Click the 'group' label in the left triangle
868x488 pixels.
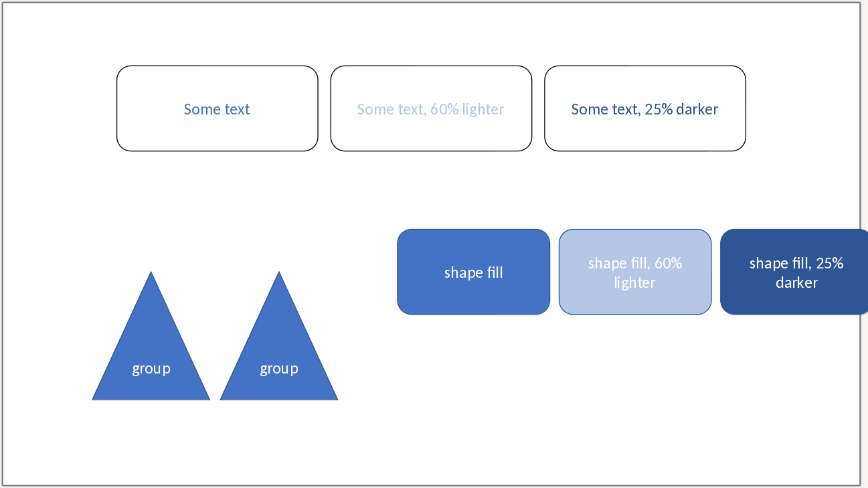click(x=151, y=369)
